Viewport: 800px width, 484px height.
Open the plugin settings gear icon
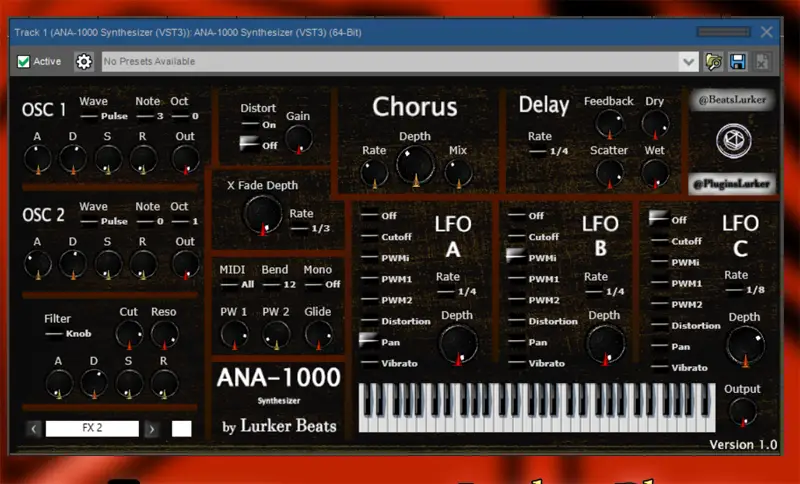coord(84,62)
